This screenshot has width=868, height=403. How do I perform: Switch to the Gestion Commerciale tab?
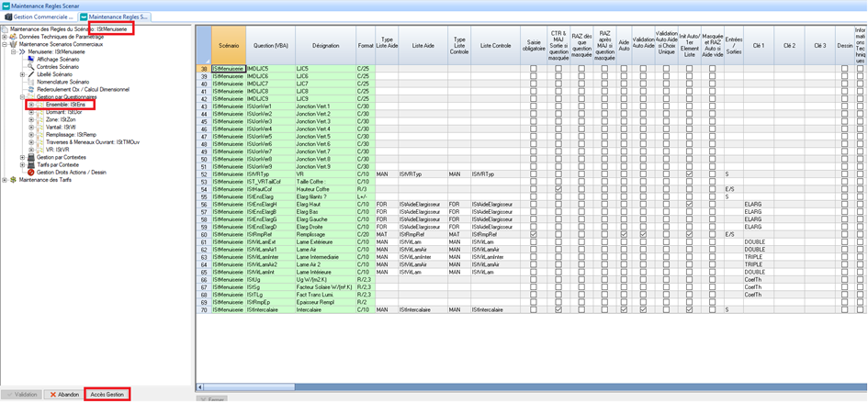coord(41,17)
